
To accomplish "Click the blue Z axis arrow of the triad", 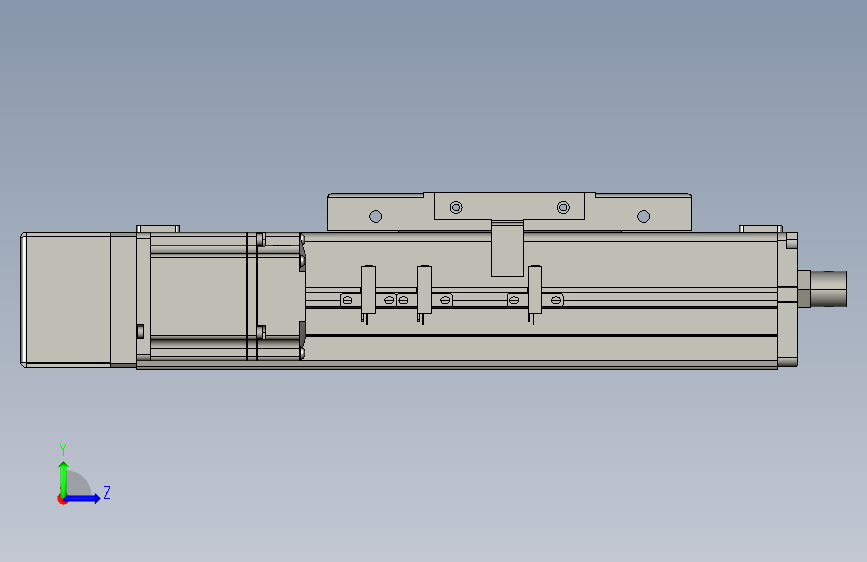I will coord(83,498).
